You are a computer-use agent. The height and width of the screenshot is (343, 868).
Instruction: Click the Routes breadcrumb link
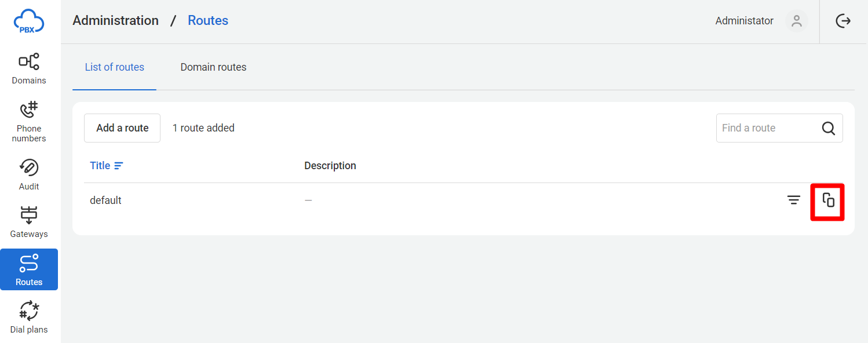click(208, 20)
